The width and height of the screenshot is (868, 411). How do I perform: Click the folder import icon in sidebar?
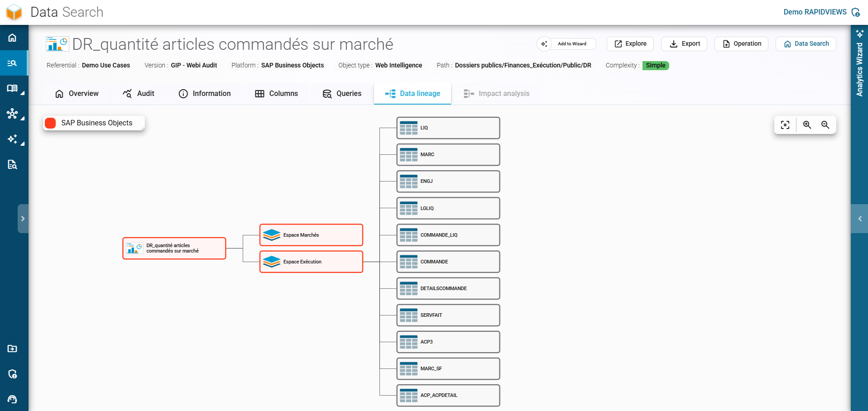pyautogui.click(x=12, y=349)
